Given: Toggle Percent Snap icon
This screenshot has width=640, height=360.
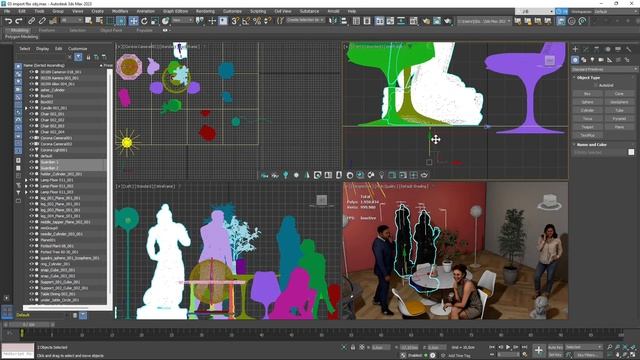Looking at the screenshot, I should coord(257,21).
